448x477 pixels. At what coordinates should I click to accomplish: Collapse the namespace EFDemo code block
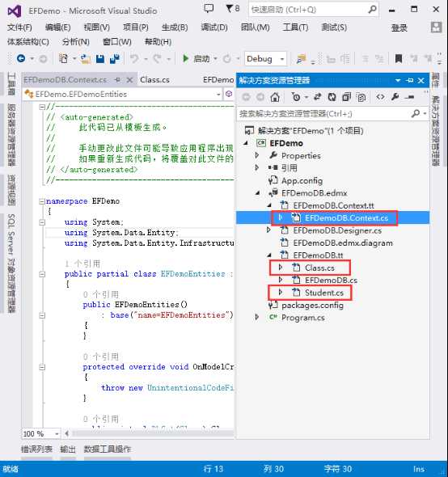[x=42, y=201]
